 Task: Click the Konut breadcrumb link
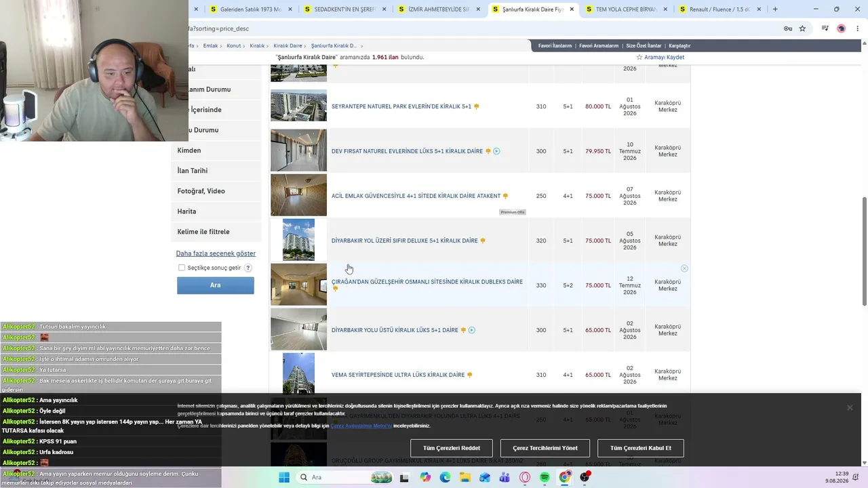coord(234,46)
